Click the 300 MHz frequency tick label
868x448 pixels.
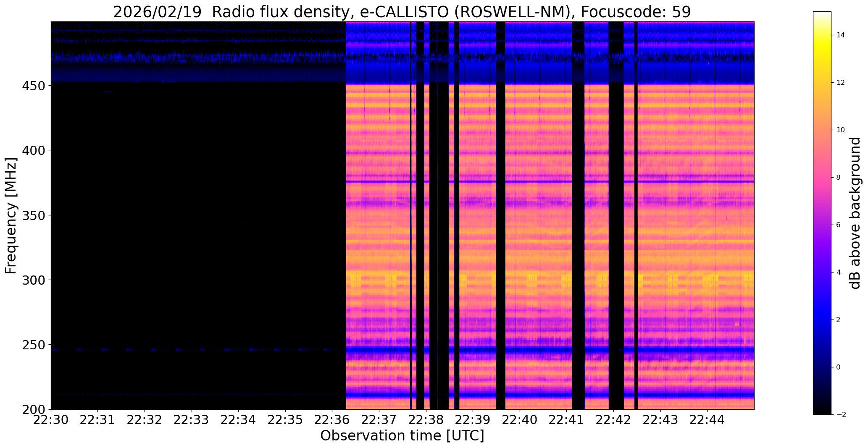(34, 280)
